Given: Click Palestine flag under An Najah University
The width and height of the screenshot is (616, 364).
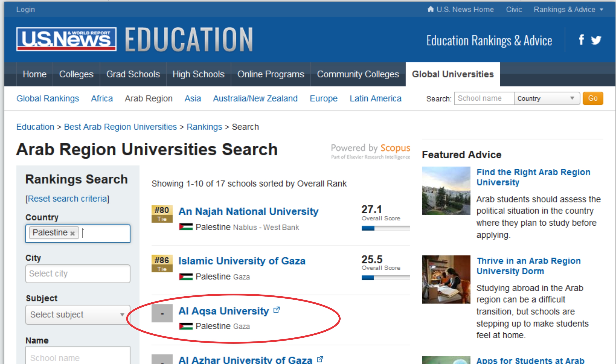Looking at the screenshot, I should click(x=186, y=227).
